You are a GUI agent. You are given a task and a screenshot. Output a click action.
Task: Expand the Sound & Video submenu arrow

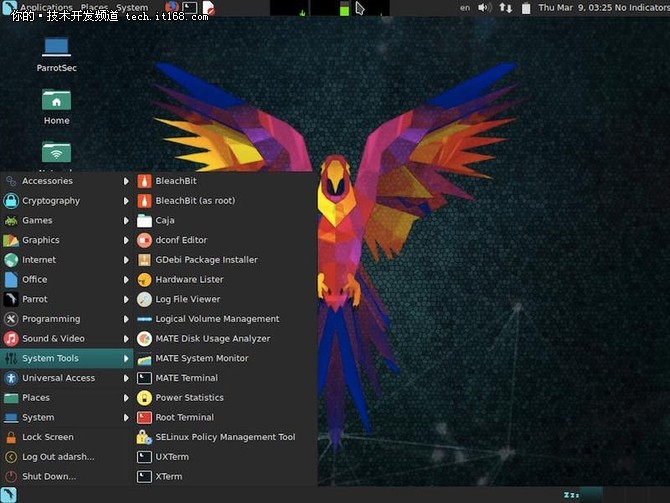pyautogui.click(x=126, y=338)
